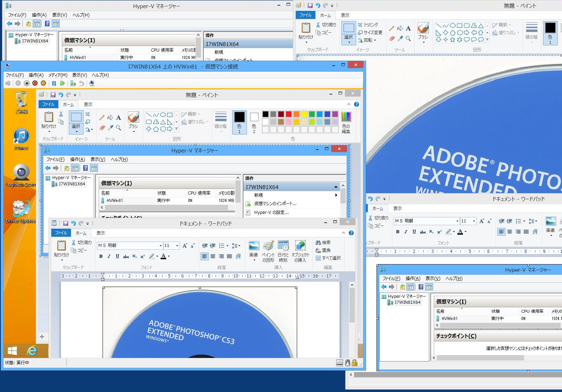
Task: Toggle Bold in WordPad inside the VM
Action: point(101,256)
